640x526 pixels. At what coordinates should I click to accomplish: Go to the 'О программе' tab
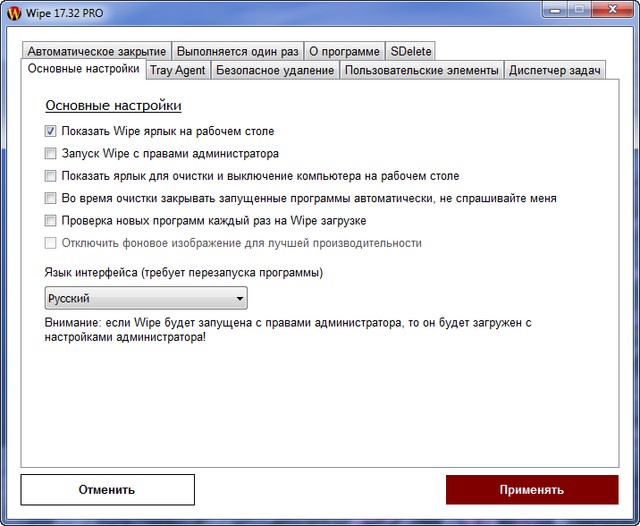[343, 51]
